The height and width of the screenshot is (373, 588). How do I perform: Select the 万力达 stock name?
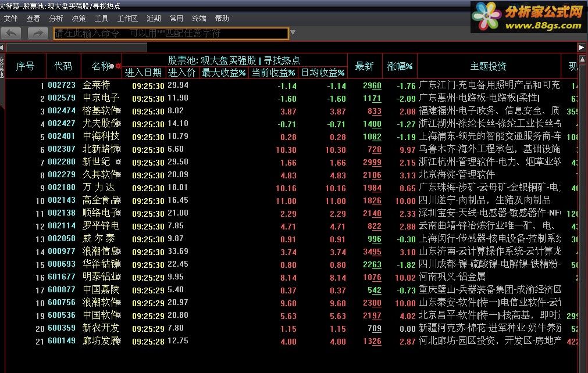point(99,187)
